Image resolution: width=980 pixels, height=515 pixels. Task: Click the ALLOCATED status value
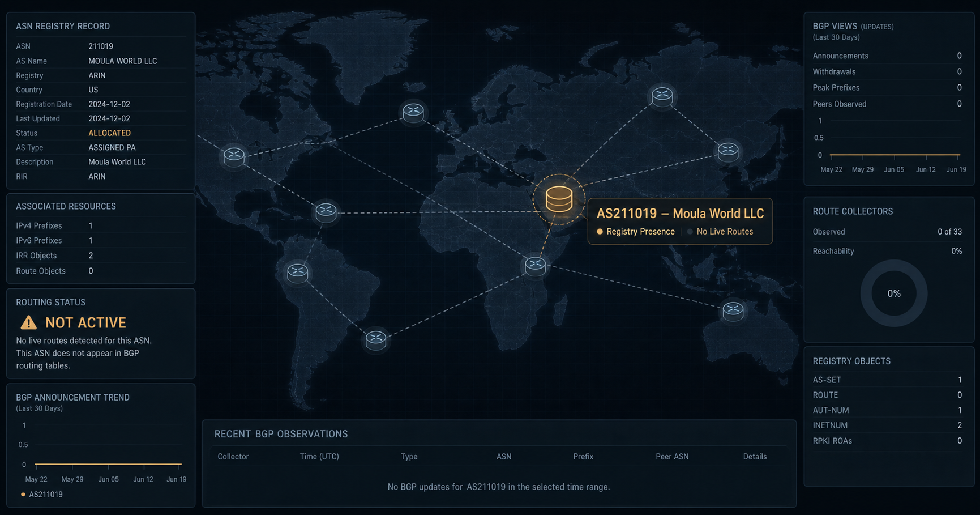109,133
